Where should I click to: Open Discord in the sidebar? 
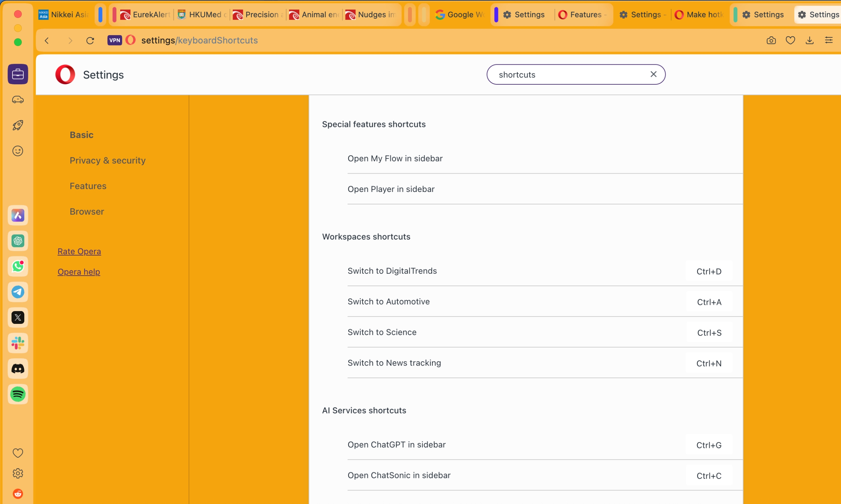(x=18, y=368)
